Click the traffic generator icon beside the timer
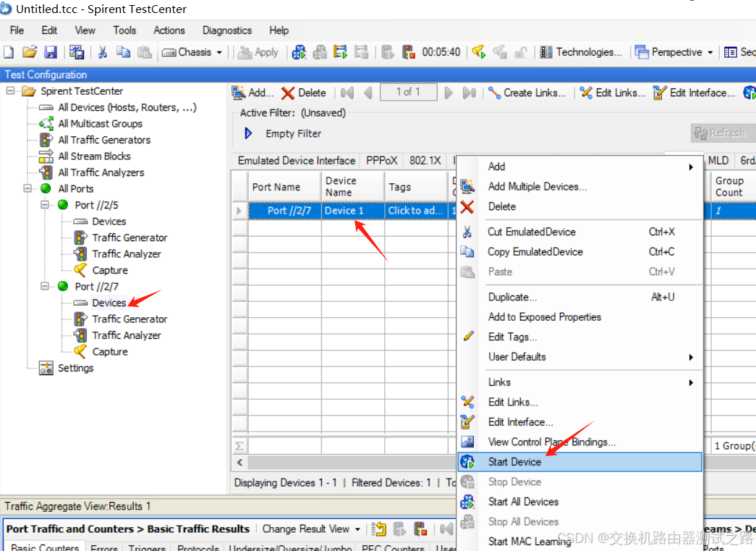The image size is (756, 551). pos(409,51)
